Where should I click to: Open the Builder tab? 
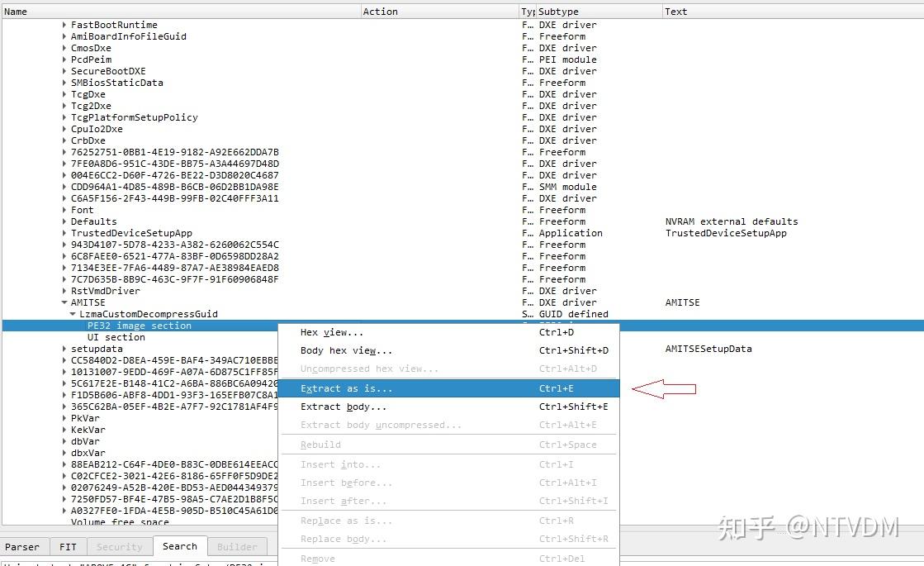(237, 546)
